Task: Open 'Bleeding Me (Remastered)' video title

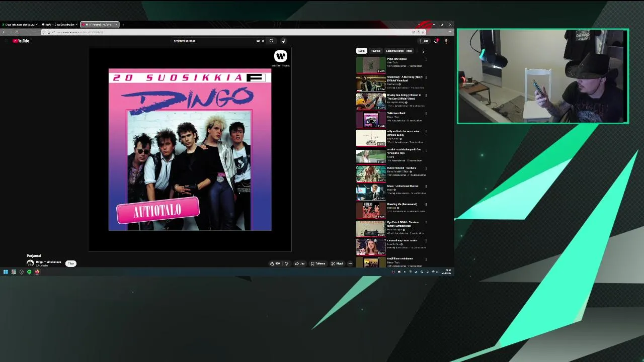Action: 402,204
